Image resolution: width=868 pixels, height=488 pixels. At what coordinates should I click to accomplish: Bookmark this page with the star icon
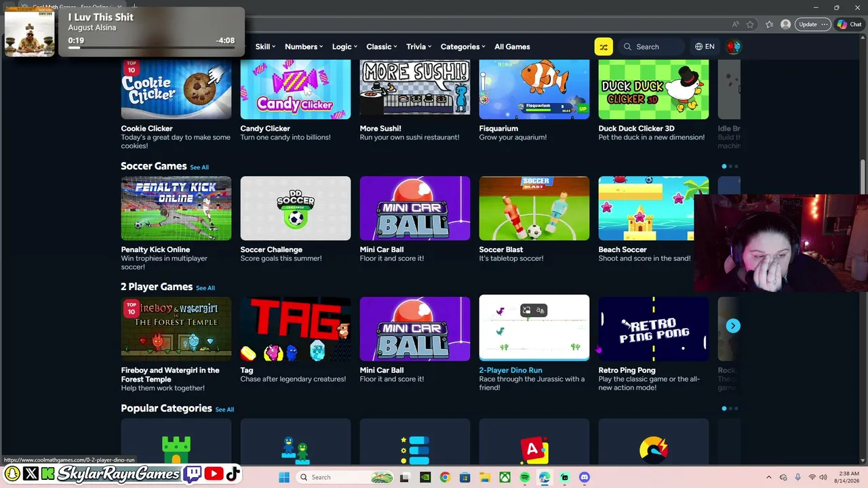point(750,24)
